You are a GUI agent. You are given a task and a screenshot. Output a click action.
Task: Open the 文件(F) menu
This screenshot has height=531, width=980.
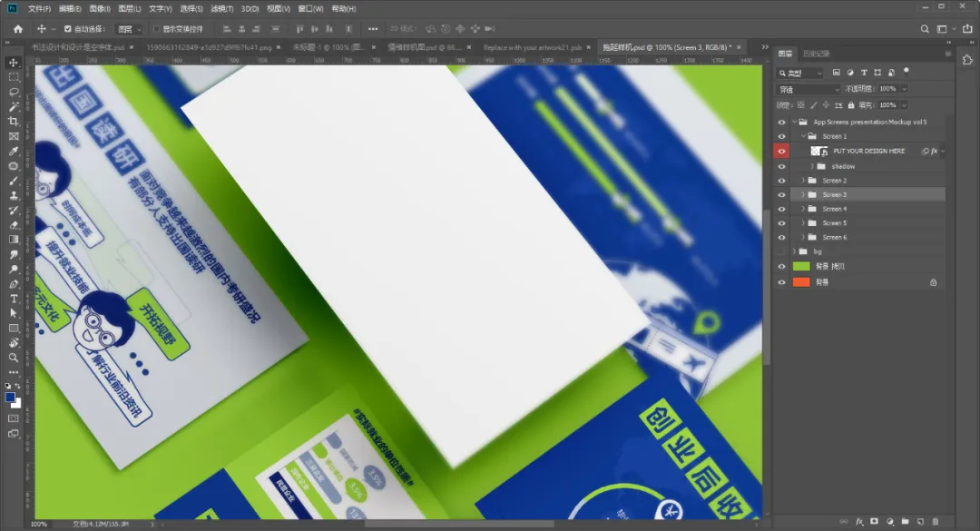coord(39,9)
